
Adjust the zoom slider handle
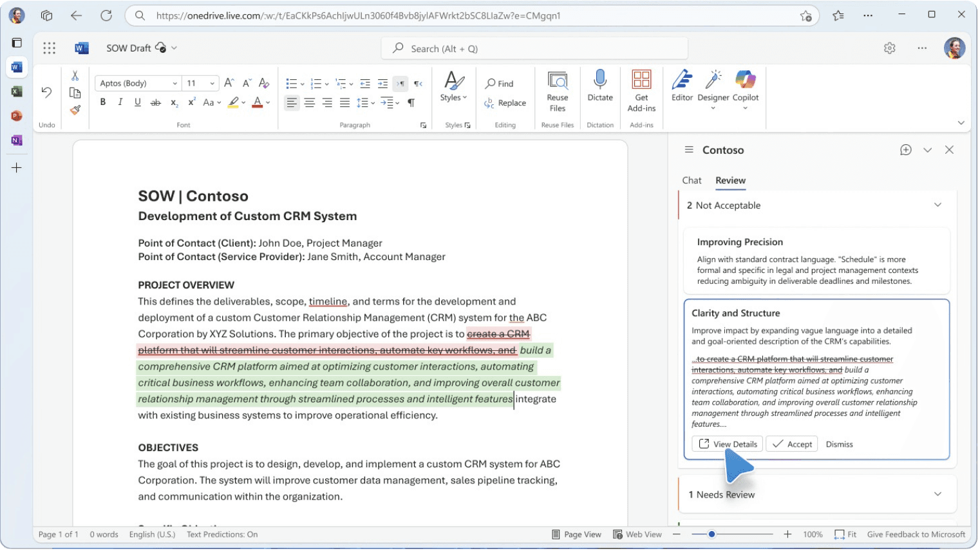point(711,535)
